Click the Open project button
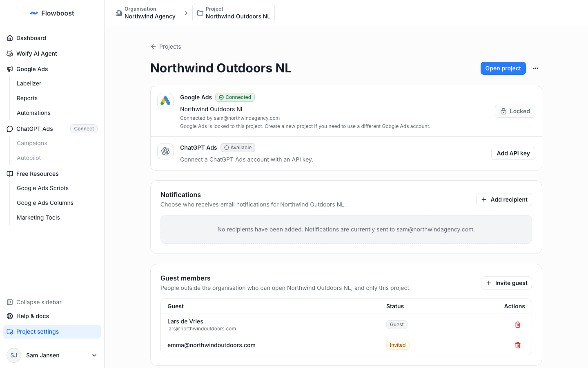This screenshot has width=588, height=368. 503,68
